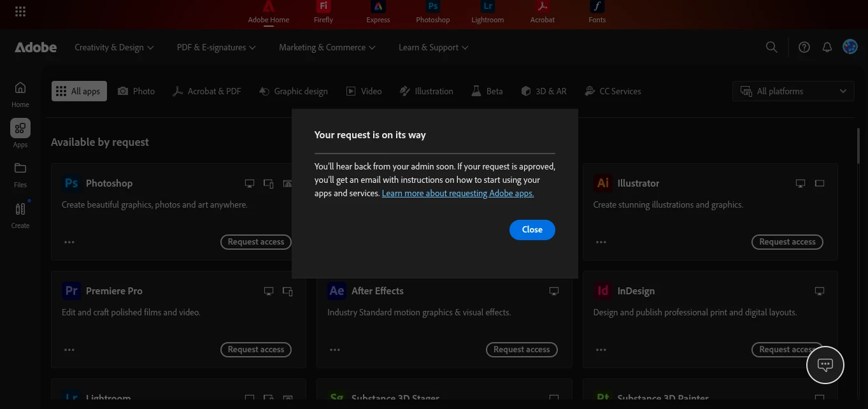868x409 pixels.
Task: Switch to the Illustration tab
Action: point(427,91)
